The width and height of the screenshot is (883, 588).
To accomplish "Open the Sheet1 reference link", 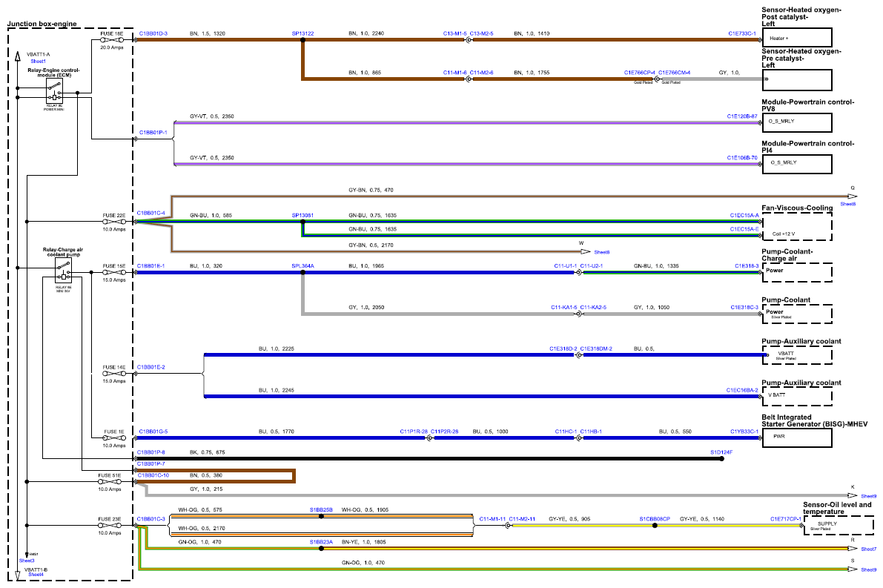I will [x=39, y=62].
